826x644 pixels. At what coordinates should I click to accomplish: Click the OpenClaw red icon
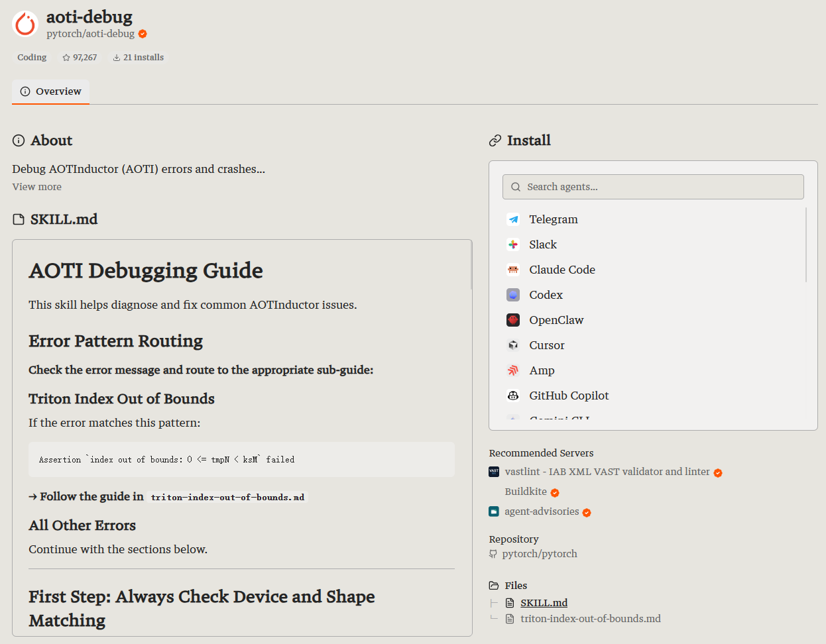pyautogui.click(x=513, y=320)
